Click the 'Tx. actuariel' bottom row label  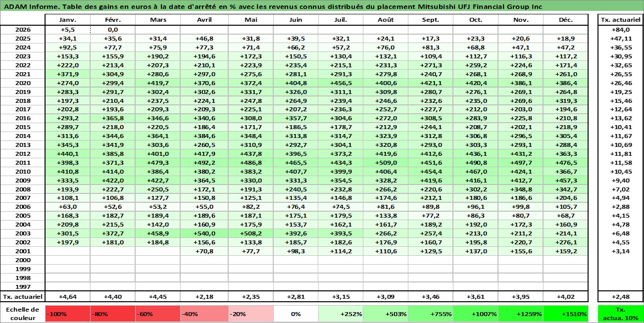coord(23,296)
